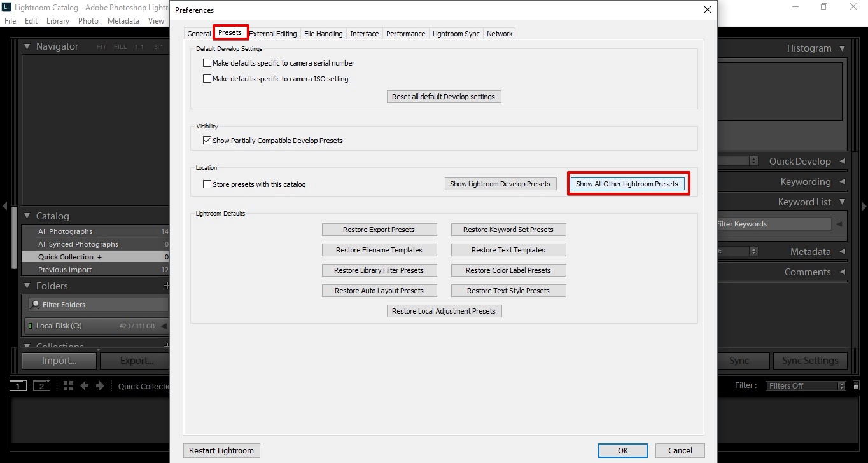Viewport: 868px width, 463px height.
Task: Uncheck 'Show Partially Compatible Develop Presets'
Action: [207, 140]
